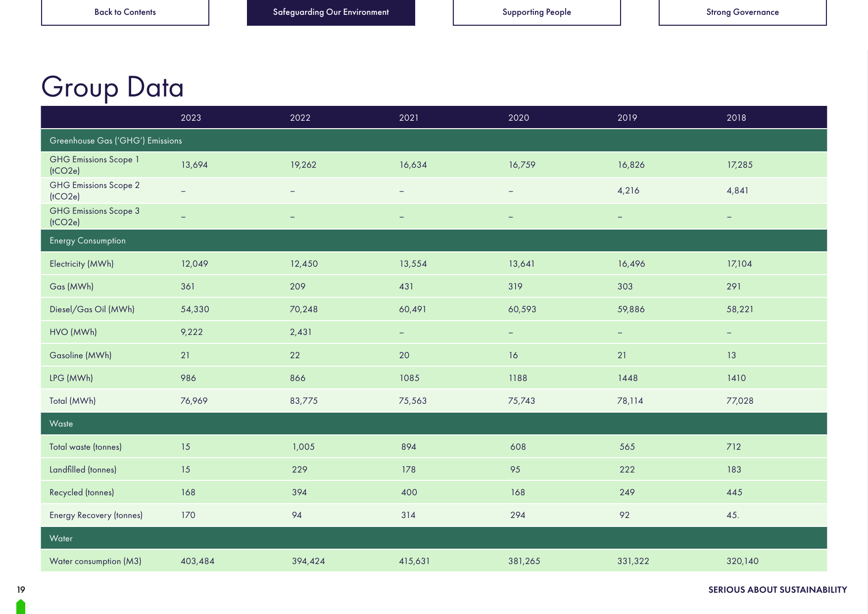Image resolution: width=868 pixels, height=614 pixels.
Task: Select the GHG Emissions Scope 3 row label
Action: 95,216
